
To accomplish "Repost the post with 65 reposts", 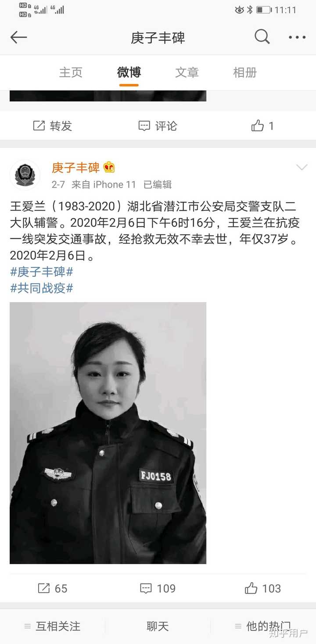I will (44, 588).
